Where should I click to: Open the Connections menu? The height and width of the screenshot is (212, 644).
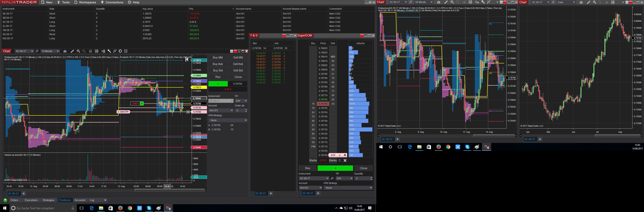coord(112,2)
